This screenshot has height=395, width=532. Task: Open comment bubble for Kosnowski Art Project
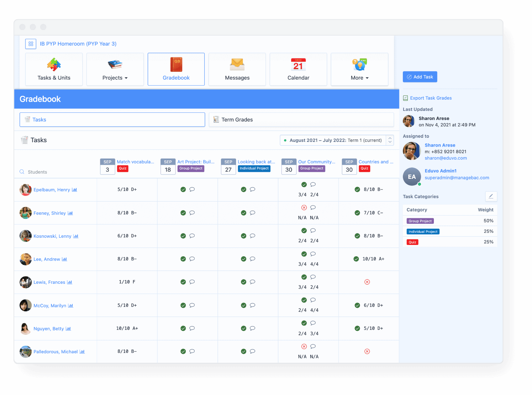coord(192,236)
